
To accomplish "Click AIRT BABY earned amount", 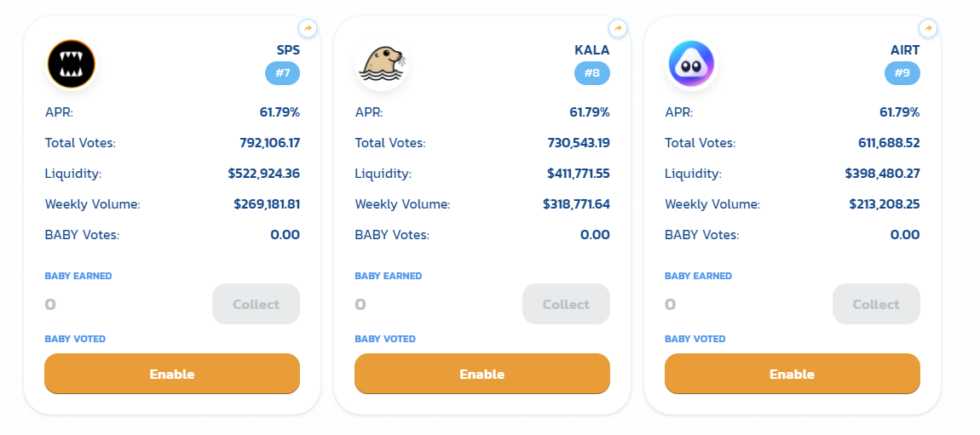I will point(671,304).
